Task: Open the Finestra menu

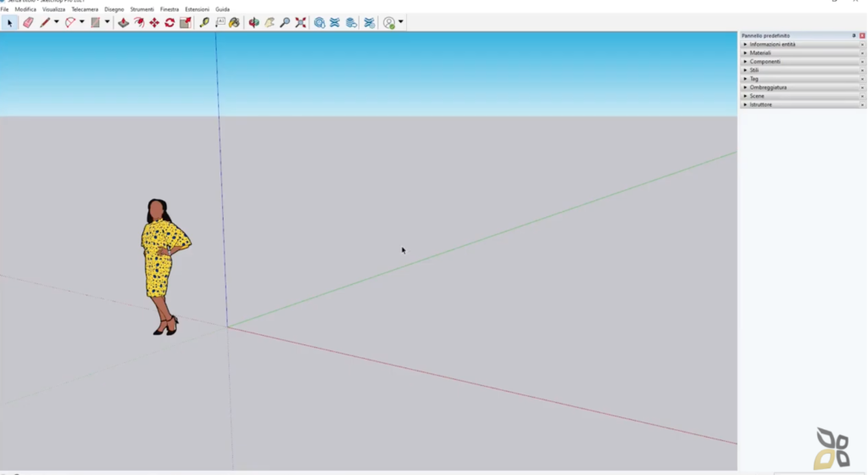Action: tap(170, 9)
